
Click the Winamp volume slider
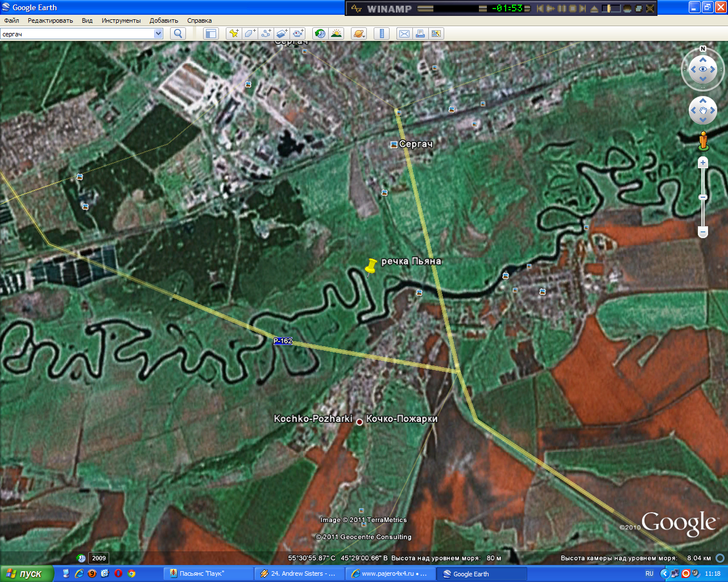point(611,9)
